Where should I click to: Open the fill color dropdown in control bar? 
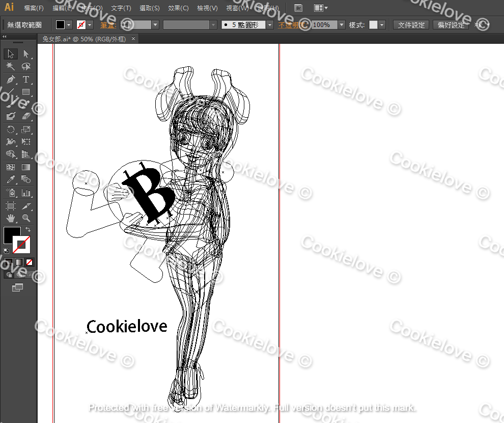tap(69, 25)
